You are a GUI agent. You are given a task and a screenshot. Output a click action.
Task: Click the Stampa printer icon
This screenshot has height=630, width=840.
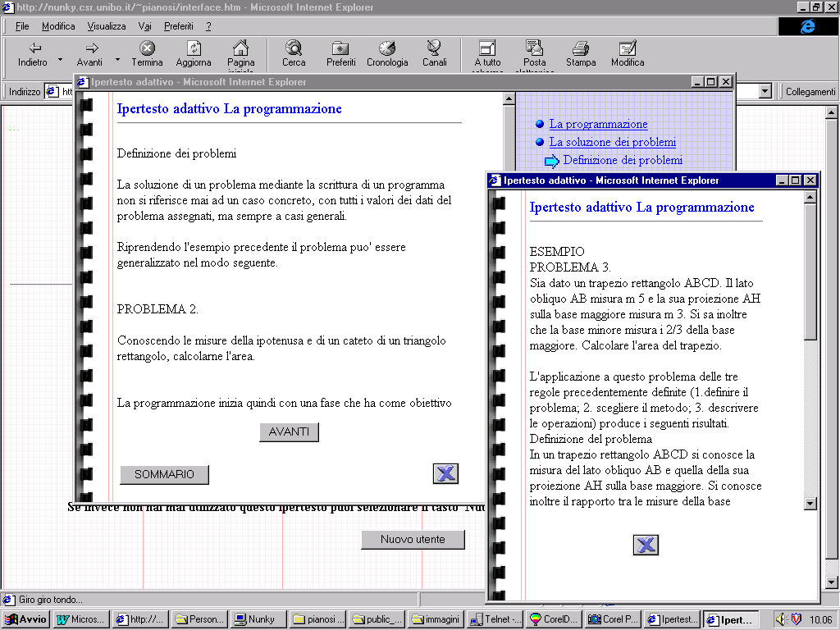pyautogui.click(x=581, y=48)
